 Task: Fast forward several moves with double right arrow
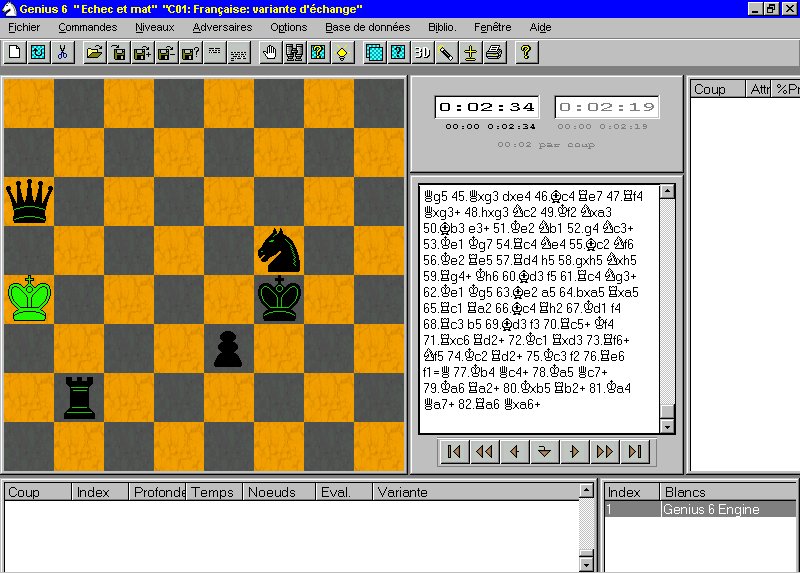tap(605, 452)
